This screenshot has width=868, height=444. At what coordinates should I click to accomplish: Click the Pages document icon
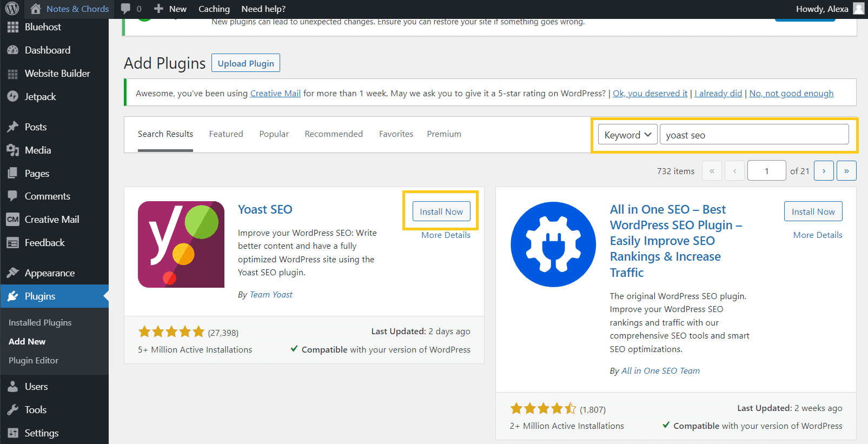[13, 174]
